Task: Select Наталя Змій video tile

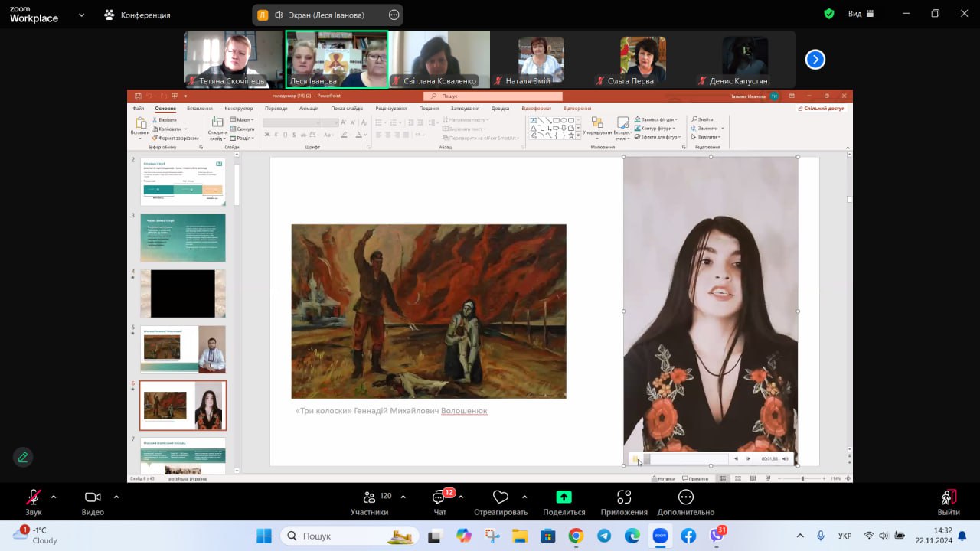Action: coord(541,59)
